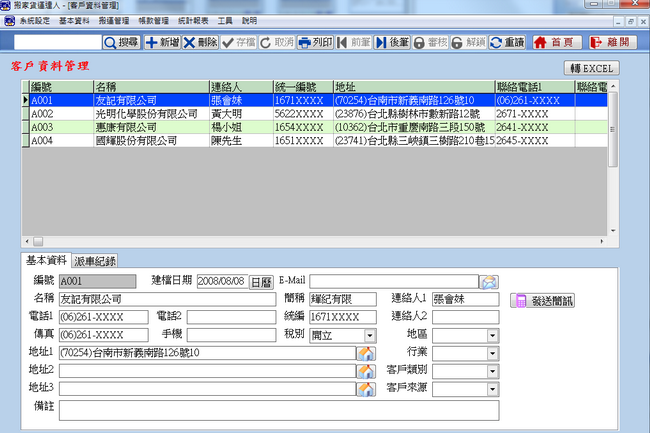This screenshot has height=433, width=650.
Task: Select row A002 光明化學股份有限公司
Action: pyautogui.click(x=315, y=114)
